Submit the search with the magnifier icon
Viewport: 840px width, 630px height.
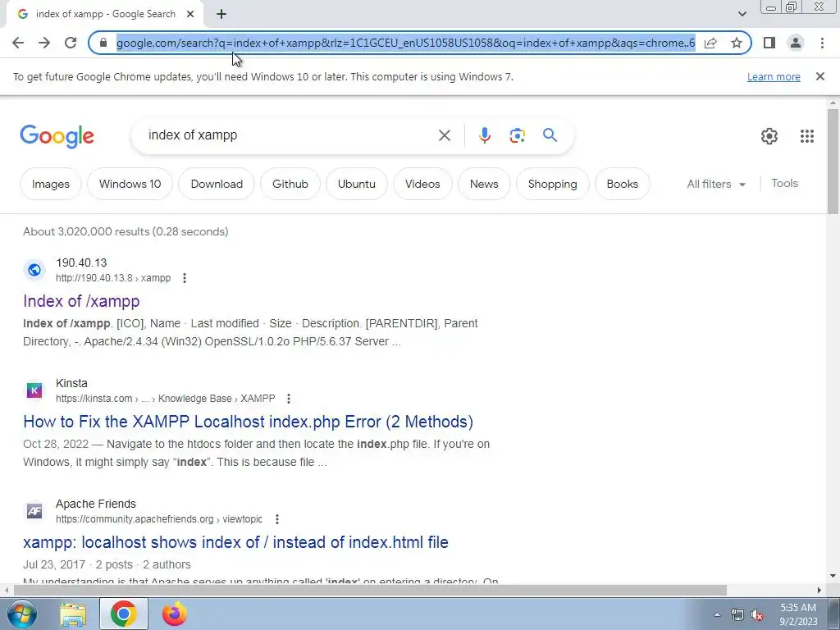(550, 135)
